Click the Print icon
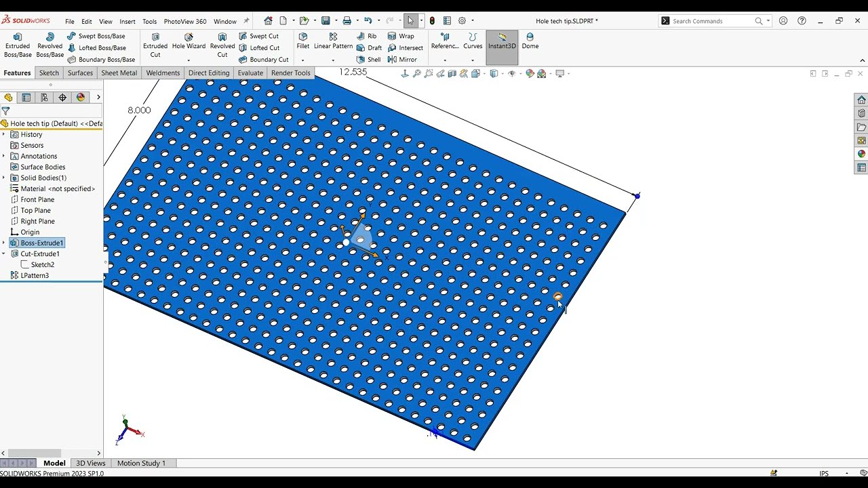Screen dimensions: 868x488 [347, 21]
